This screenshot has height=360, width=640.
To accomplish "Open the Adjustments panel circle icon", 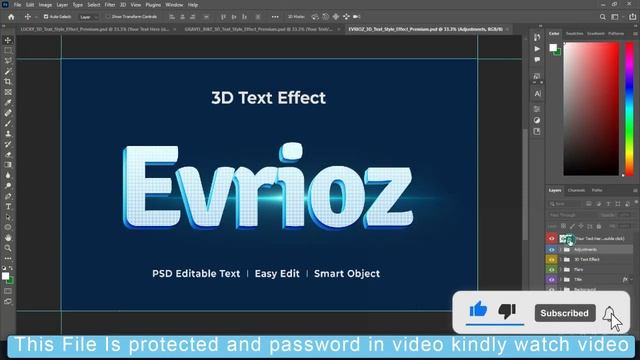I will click(x=537, y=120).
